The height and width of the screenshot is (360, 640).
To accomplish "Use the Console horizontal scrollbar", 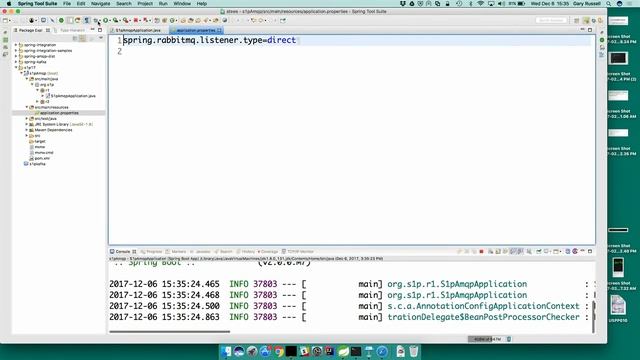I will (x=170, y=331).
